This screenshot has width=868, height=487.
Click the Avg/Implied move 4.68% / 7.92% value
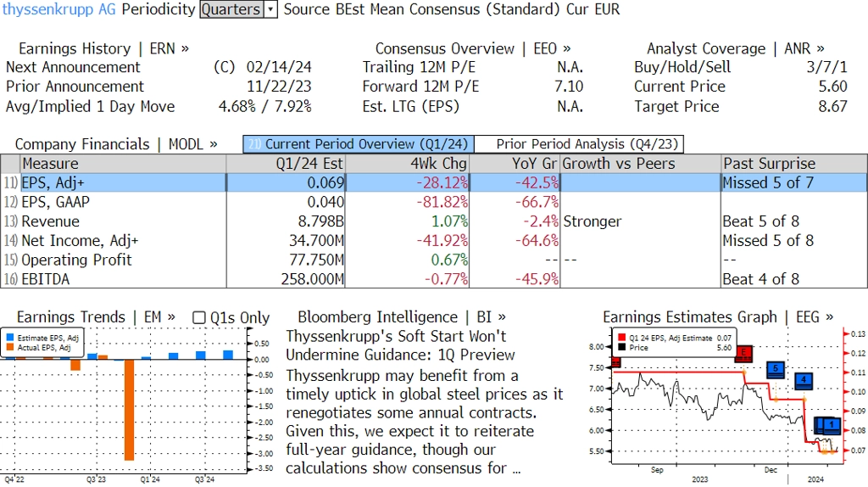point(265,106)
